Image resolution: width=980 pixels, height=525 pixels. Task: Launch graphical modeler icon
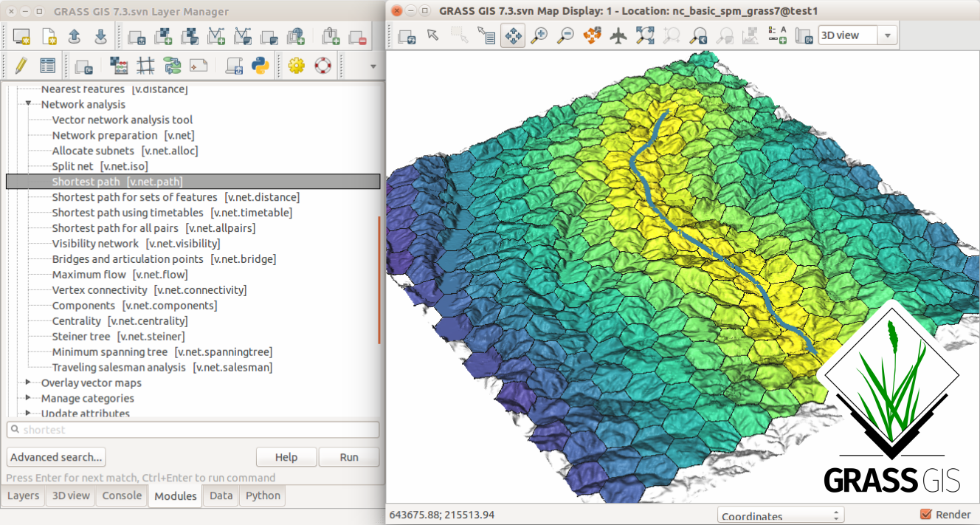point(172,66)
